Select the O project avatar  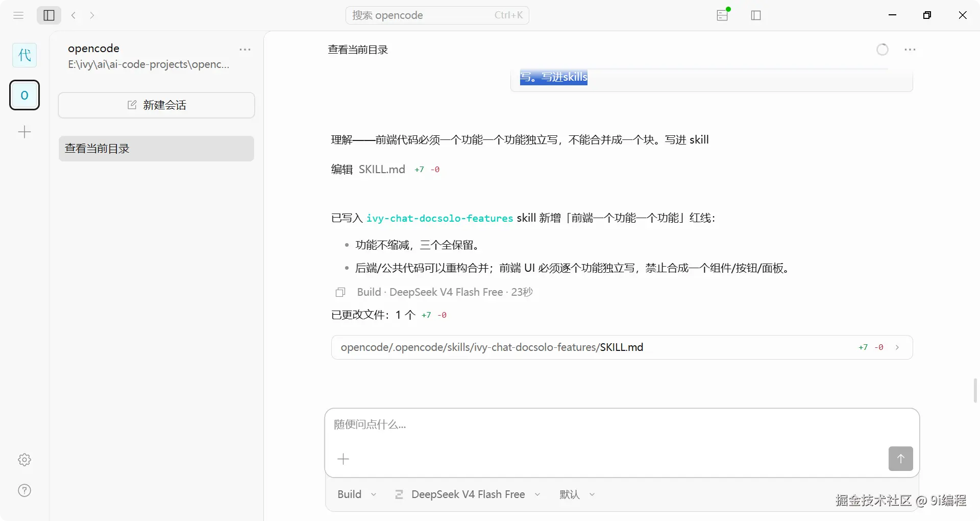[24, 95]
